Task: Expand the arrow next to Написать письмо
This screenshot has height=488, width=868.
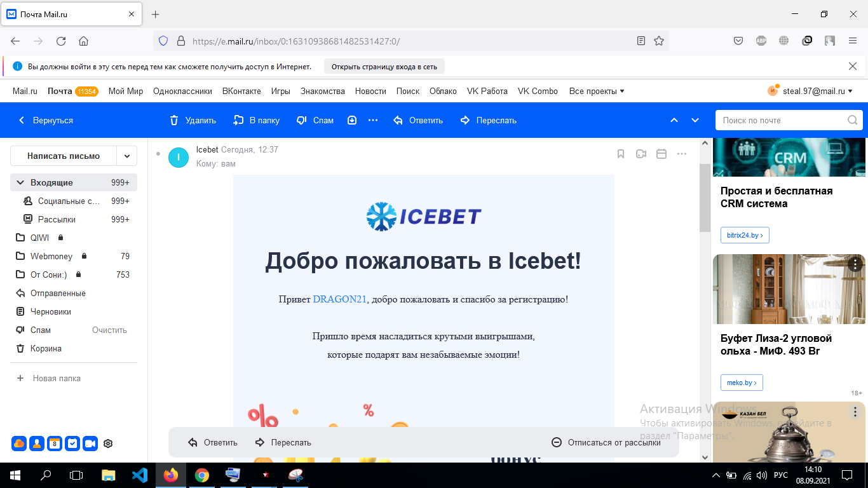Action: [127, 156]
